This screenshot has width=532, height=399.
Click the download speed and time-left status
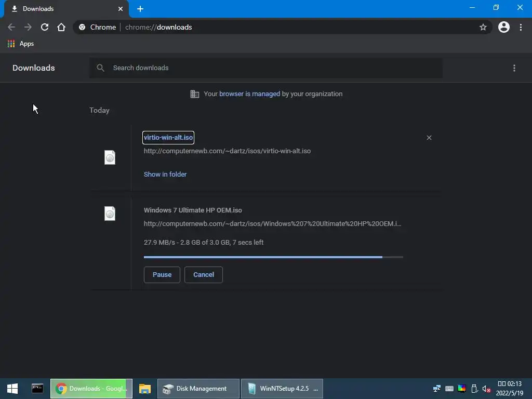[204, 243]
